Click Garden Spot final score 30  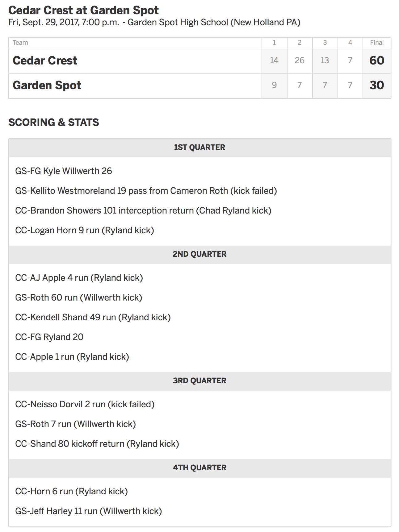click(x=377, y=85)
